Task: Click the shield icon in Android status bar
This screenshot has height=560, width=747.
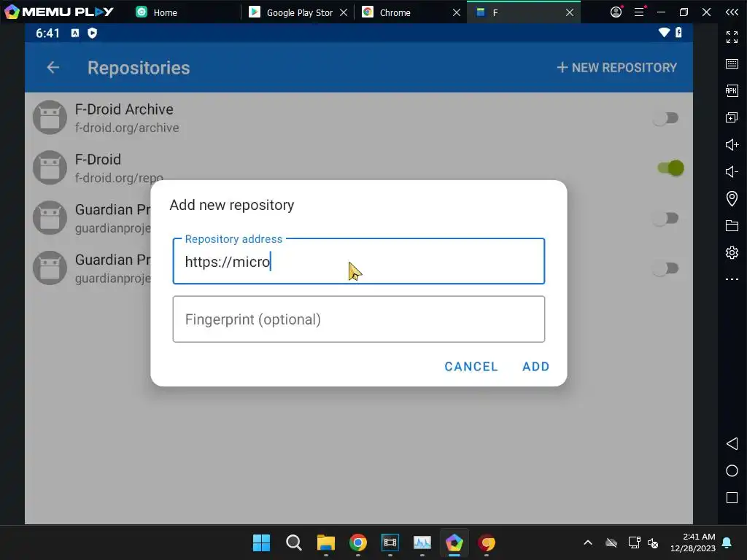Action: [93, 33]
